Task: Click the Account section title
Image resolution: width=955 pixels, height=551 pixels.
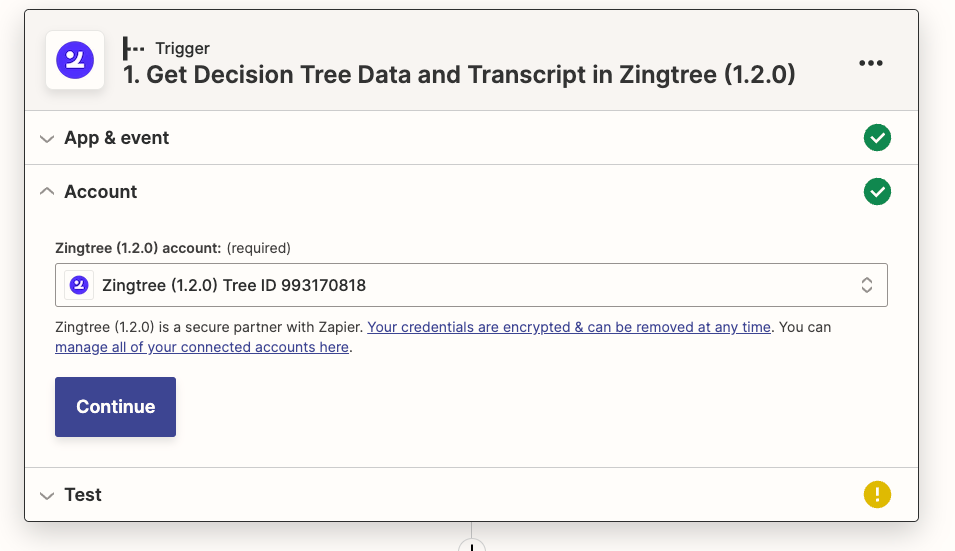Action: (100, 192)
